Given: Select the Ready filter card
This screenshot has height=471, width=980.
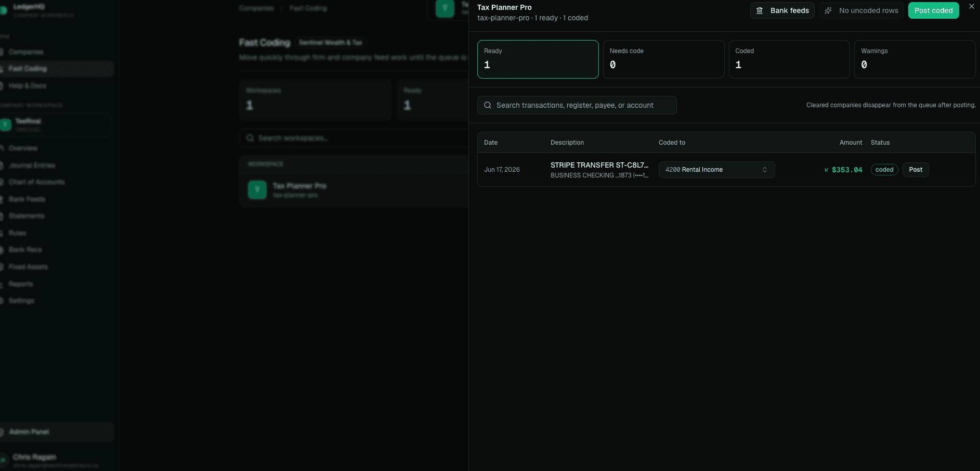Looking at the screenshot, I should coord(538,59).
